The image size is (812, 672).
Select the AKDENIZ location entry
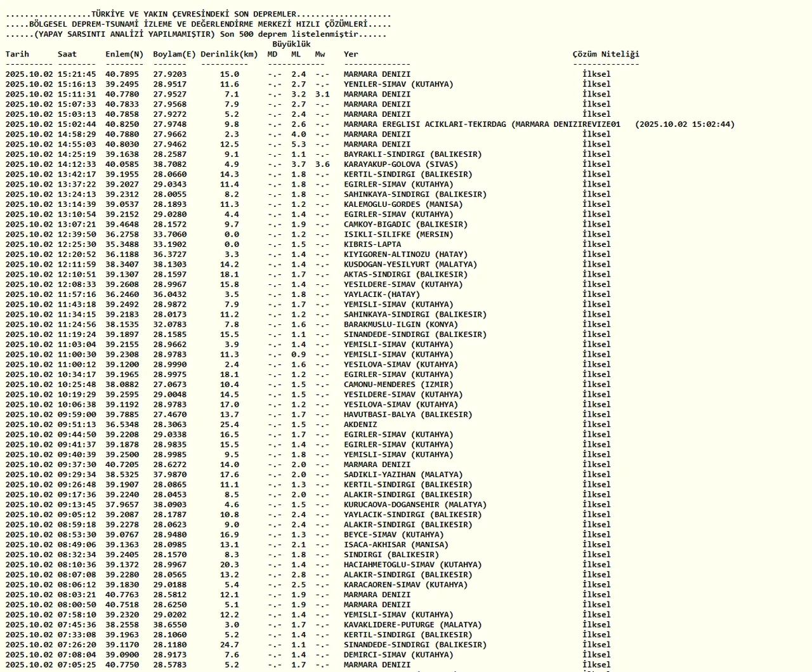point(360,425)
